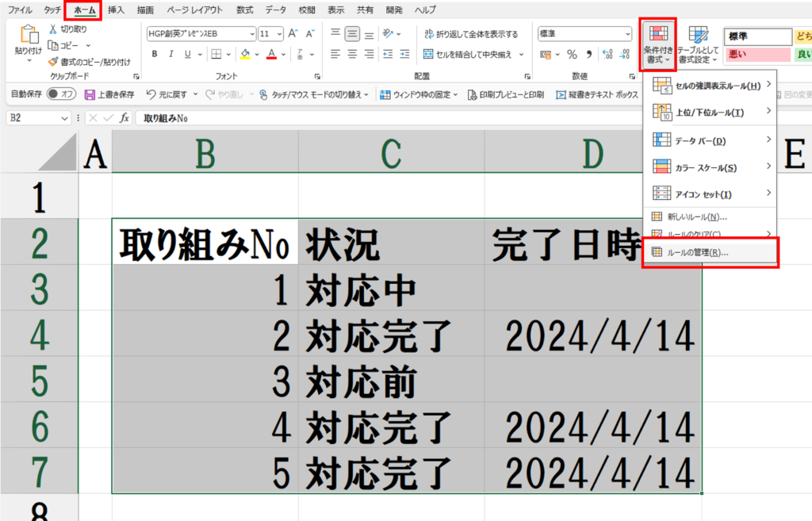Click the increase indent icon
The height and width of the screenshot is (521, 812).
tap(405, 54)
